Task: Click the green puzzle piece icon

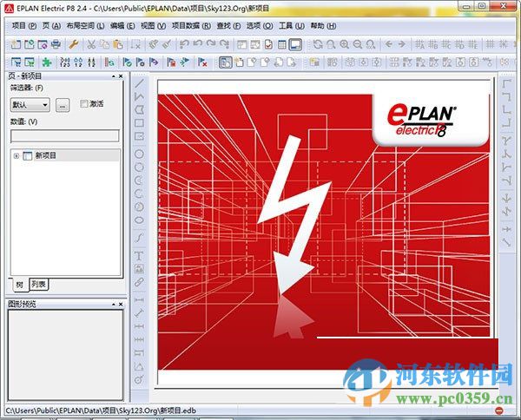Action: click(47, 62)
